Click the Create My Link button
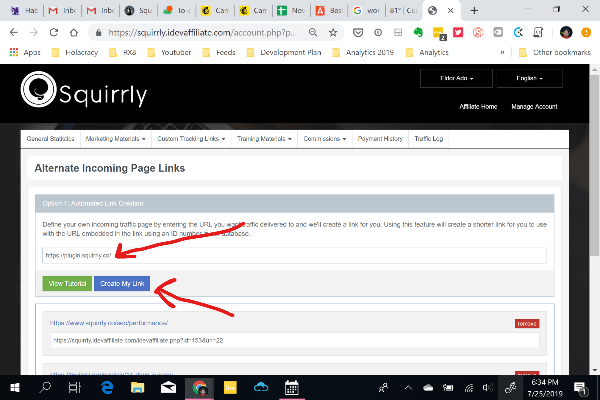Screen dimensions: 600x400 [122, 283]
